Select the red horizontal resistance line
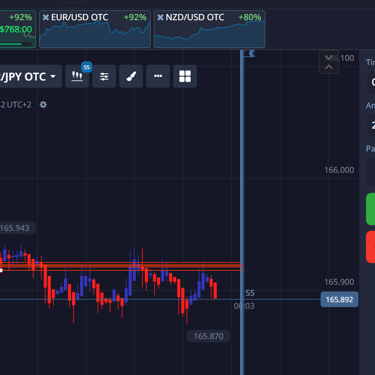Image resolution: width=375 pixels, height=375 pixels. tap(120, 266)
